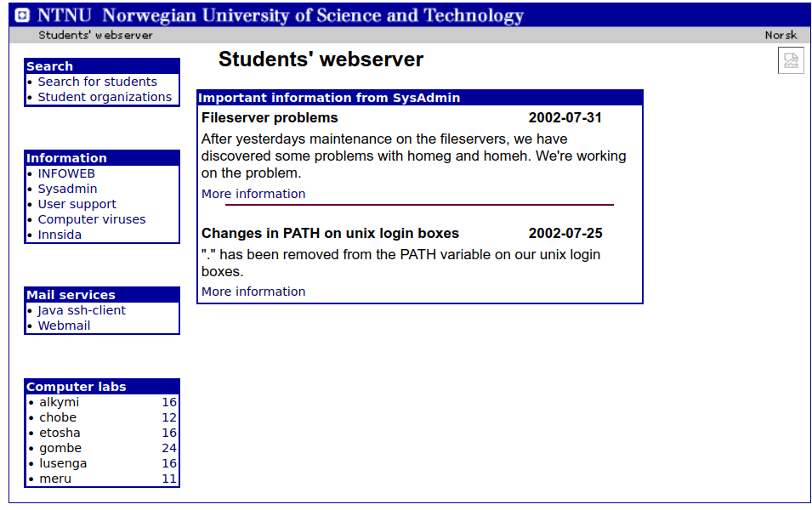Click the Mail services panel header
812x510 pixels.
pyautogui.click(x=102, y=295)
